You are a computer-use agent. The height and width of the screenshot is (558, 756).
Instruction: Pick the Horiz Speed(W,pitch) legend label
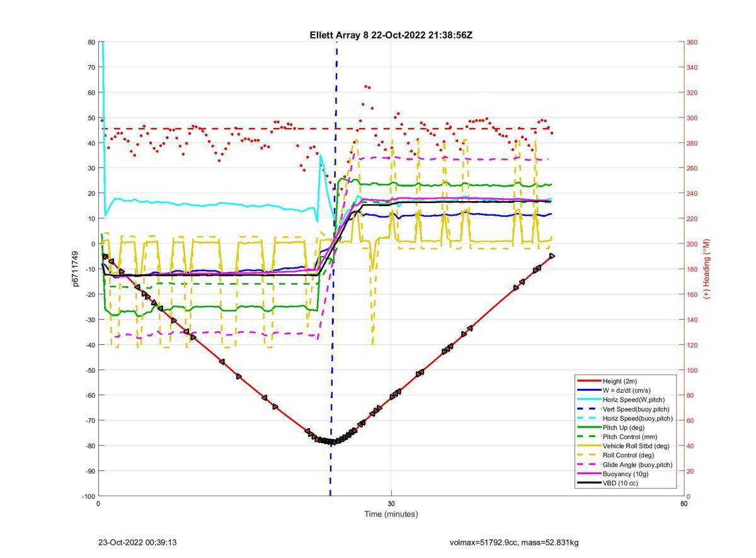[633, 400]
